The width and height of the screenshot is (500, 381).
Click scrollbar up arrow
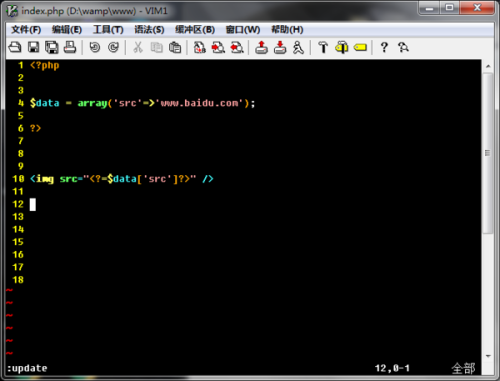point(488,66)
